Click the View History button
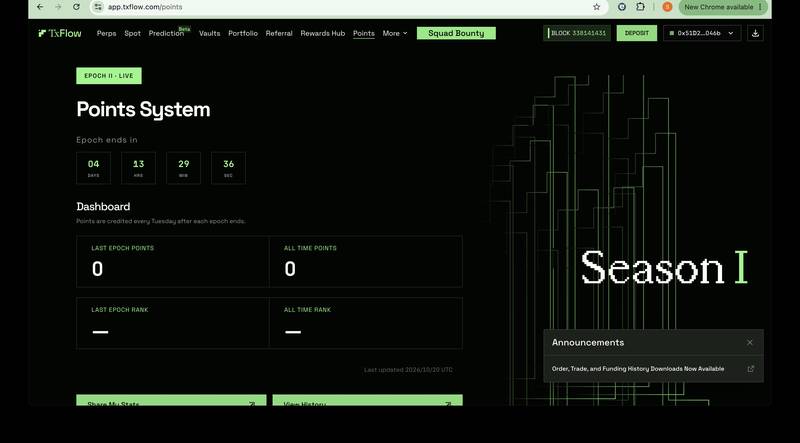 [x=367, y=400]
